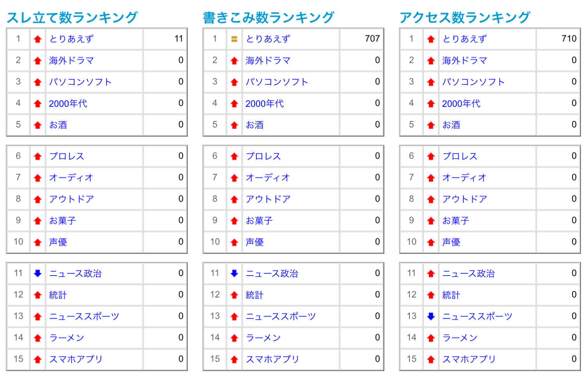
Task: Click red up arrow beside スマホアプリ in アクセス数ランキング
Action: (431, 359)
